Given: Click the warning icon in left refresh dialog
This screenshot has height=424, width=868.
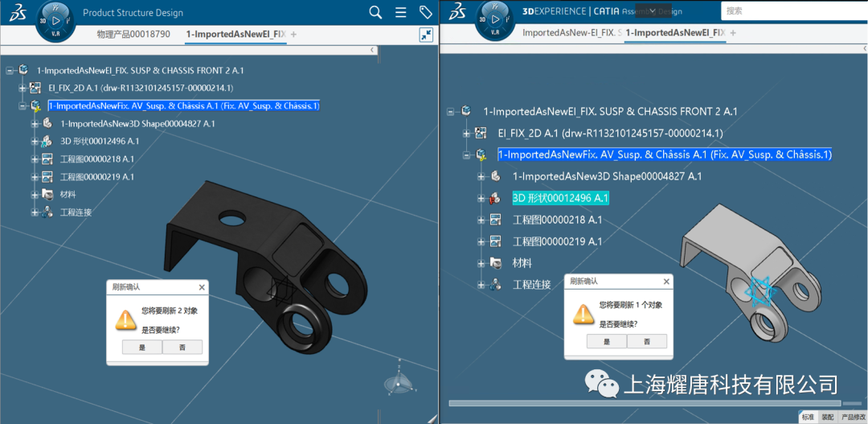Looking at the screenshot, I should click(x=125, y=319).
